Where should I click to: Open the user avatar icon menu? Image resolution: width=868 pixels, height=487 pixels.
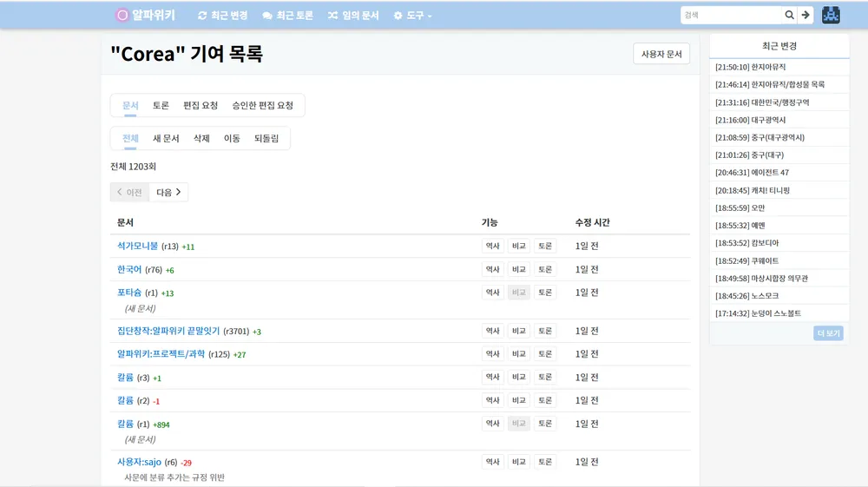(x=831, y=15)
